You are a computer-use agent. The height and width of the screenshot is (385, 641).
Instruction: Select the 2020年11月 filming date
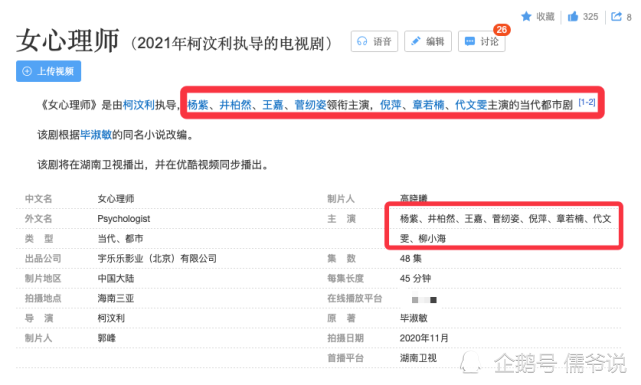point(424,338)
